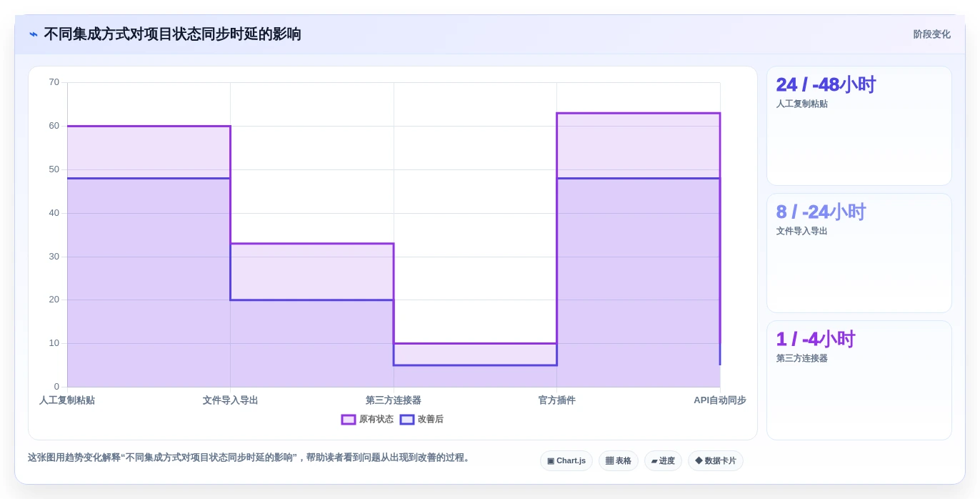This screenshot has height=499, width=980.
Task: Click the 人工复制粘贴 caption in first card
Action: click(802, 104)
